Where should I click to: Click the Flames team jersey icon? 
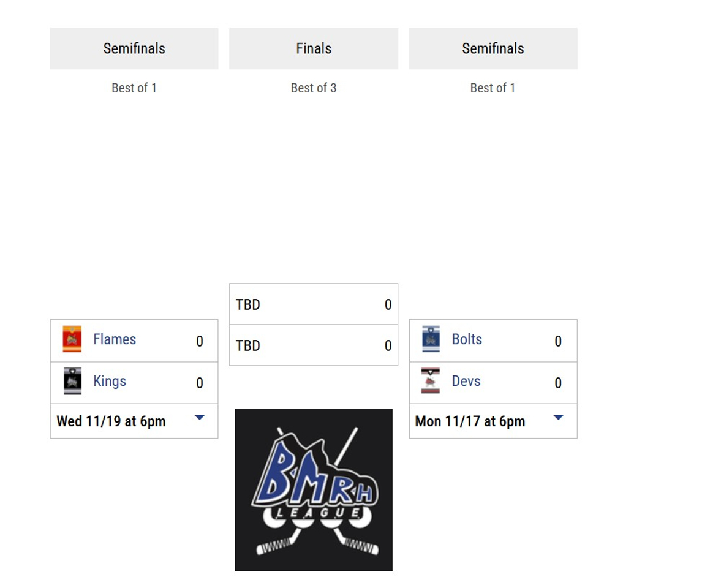pyautogui.click(x=72, y=339)
